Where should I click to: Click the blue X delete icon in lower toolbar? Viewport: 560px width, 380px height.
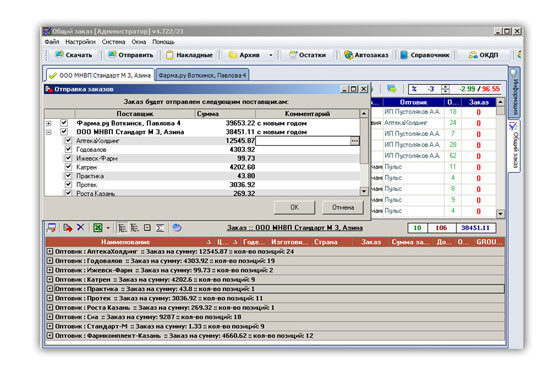[81, 228]
